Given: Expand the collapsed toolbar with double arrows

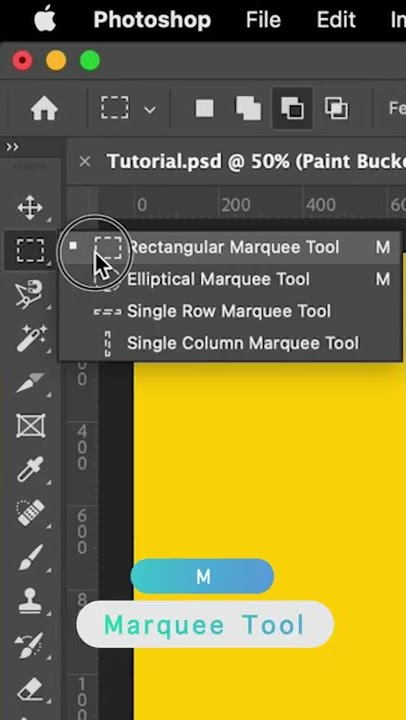Looking at the screenshot, I should pos(12,147).
